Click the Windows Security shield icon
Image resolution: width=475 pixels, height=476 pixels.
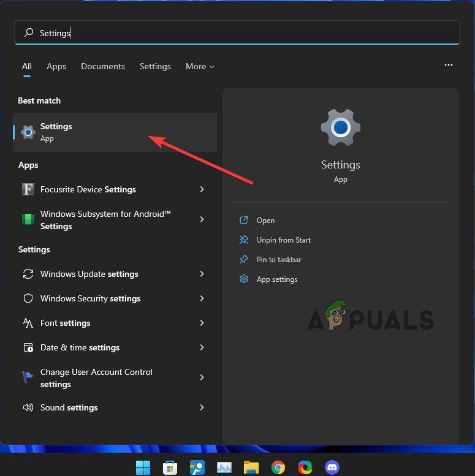click(28, 298)
